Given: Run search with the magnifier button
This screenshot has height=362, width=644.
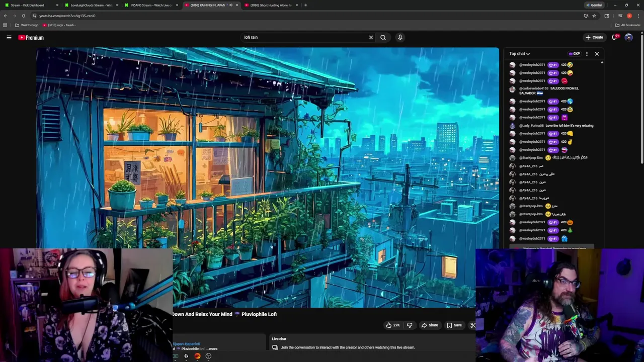Looking at the screenshot, I should pos(383,37).
